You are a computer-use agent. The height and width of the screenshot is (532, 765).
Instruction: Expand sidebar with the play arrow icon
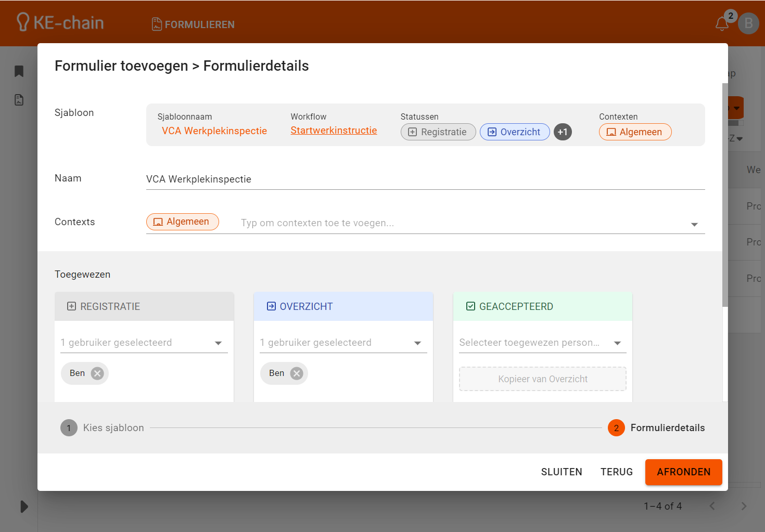tap(24, 507)
